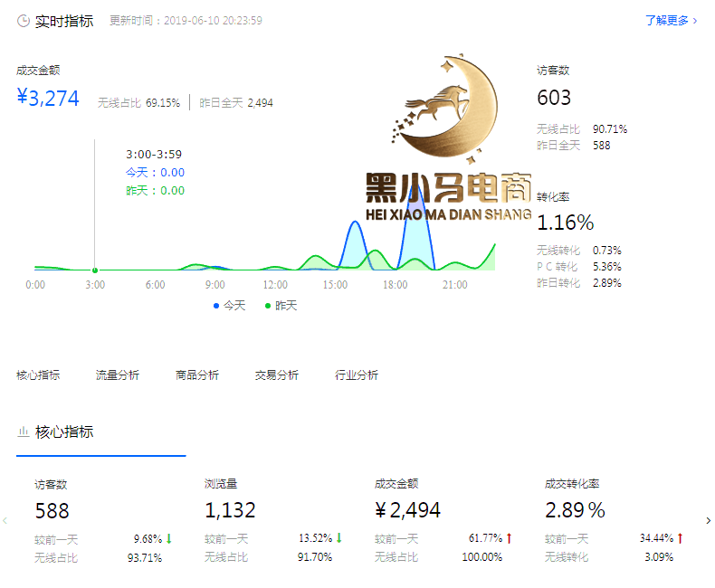Click the 无线占比 69.15% text

coord(138,103)
